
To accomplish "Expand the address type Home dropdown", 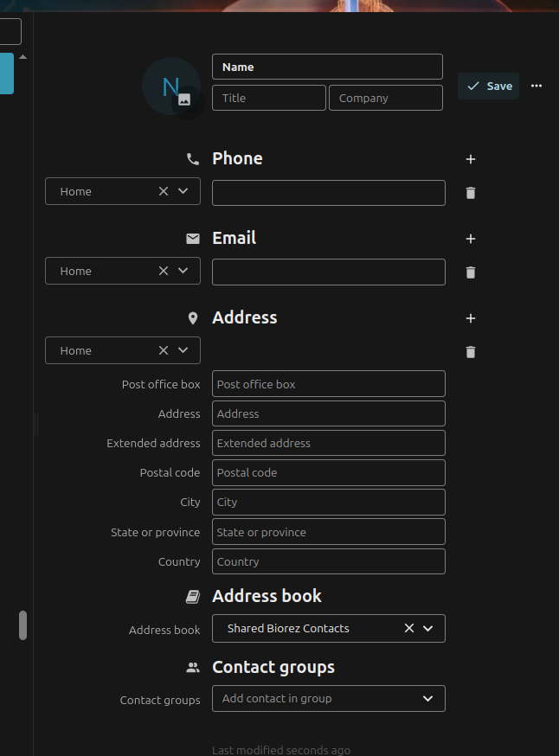I will pyautogui.click(x=183, y=350).
